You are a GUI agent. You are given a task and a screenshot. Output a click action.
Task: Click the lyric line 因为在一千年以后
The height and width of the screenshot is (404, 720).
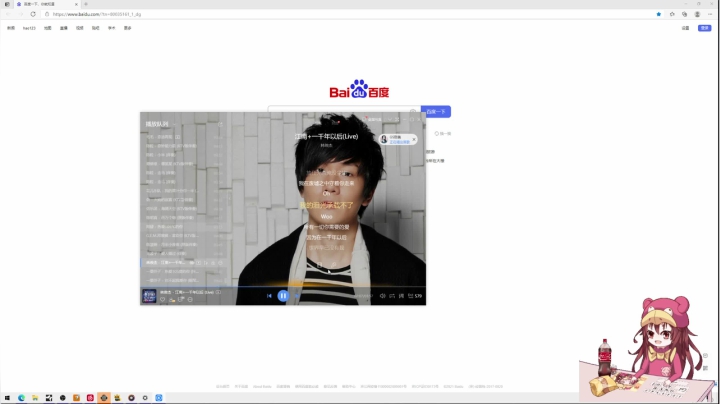tap(326, 237)
